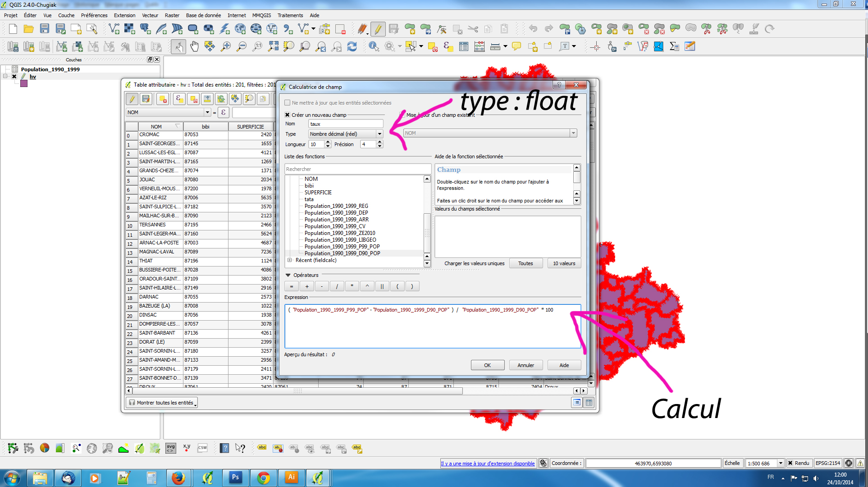Toggle the Rendu checkbox in status bar
Viewport: 868px width, 487px height.
pos(790,463)
